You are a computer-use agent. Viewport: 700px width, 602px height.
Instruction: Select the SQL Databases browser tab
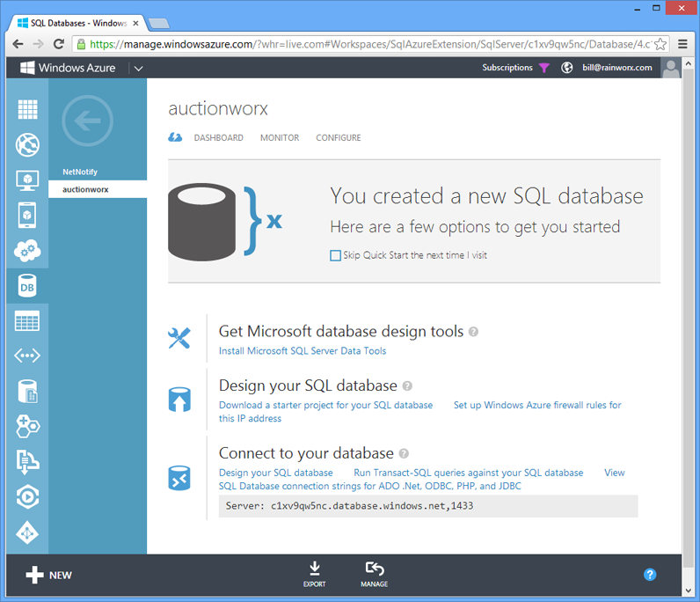pyautogui.click(x=77, y=23)
